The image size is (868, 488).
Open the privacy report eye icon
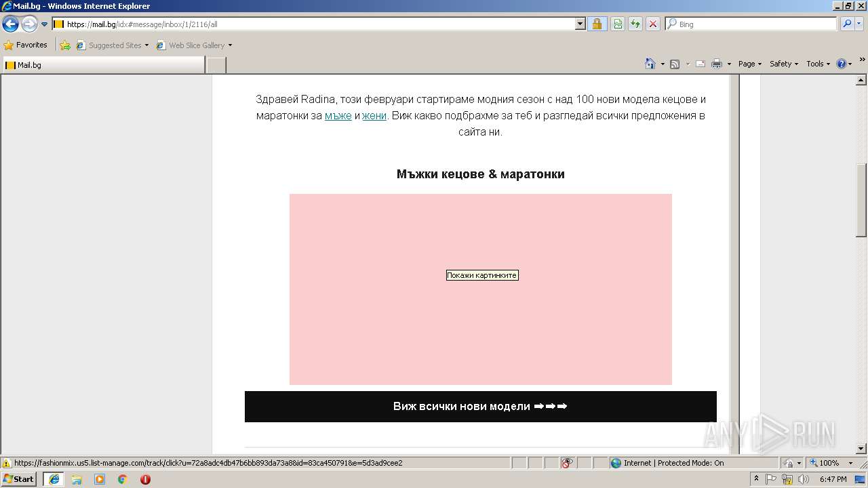[568, 463]
